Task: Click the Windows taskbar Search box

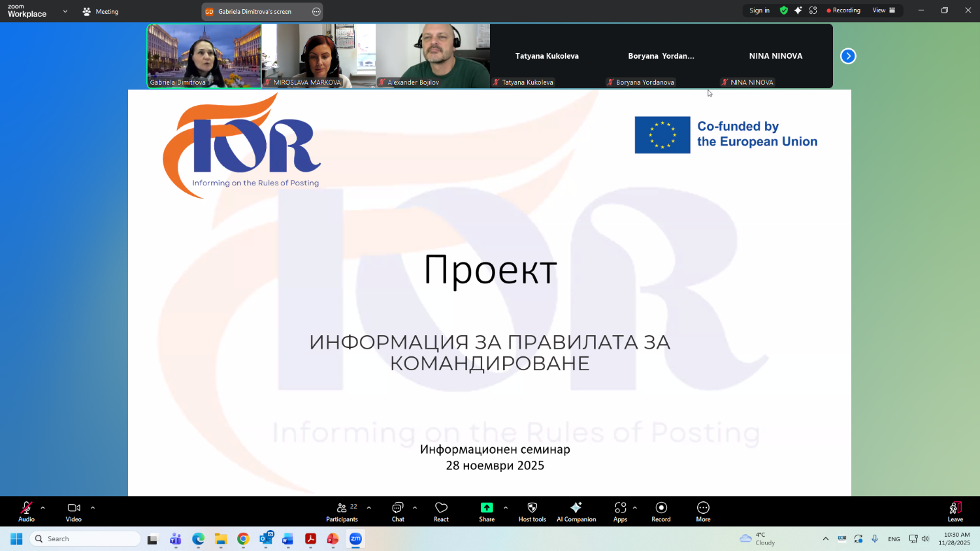Action: [85, 539]
